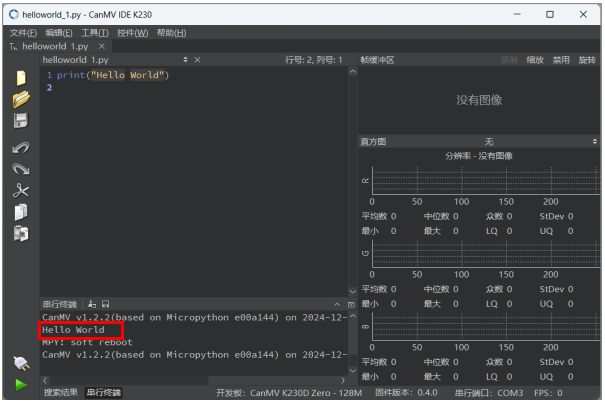Click the FPS: 0 status entry
The width and height of the screenshot is (605, 401).
(x=548, y=393)
